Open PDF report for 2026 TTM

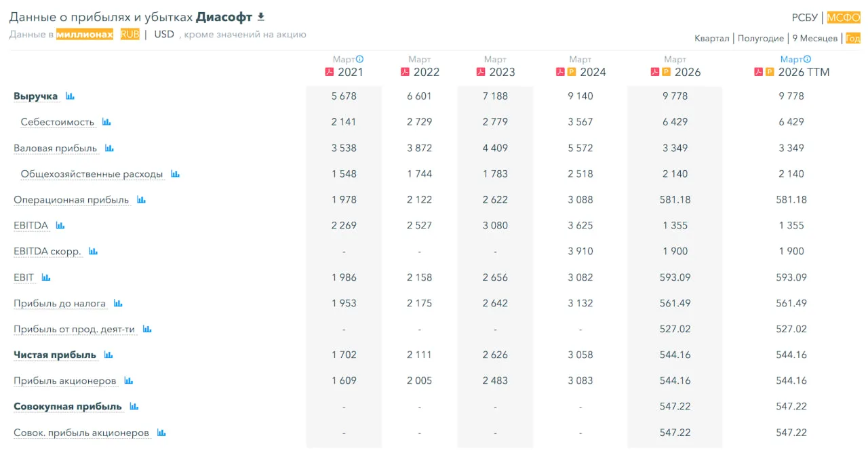[759, 72]
